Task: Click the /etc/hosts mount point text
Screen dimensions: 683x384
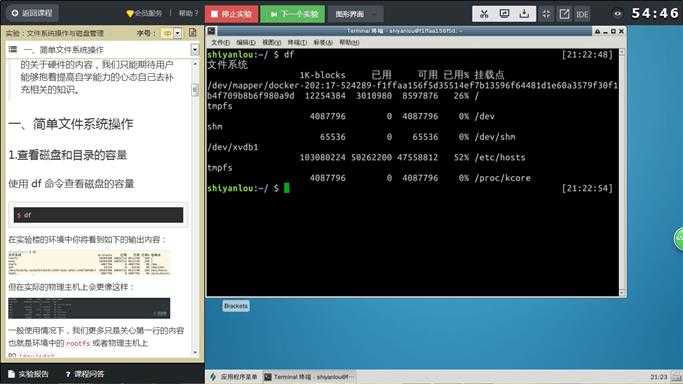Action: click(x=500, y=157)
